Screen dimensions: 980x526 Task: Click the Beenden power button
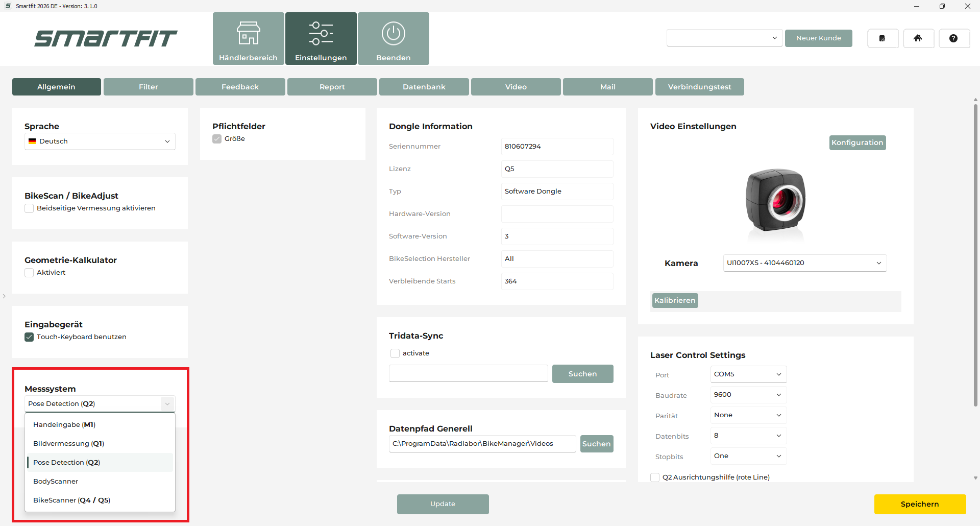point(393,39)
